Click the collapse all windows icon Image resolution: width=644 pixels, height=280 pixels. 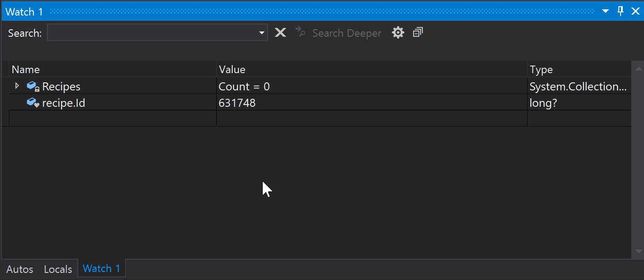(x=418, y=32)
